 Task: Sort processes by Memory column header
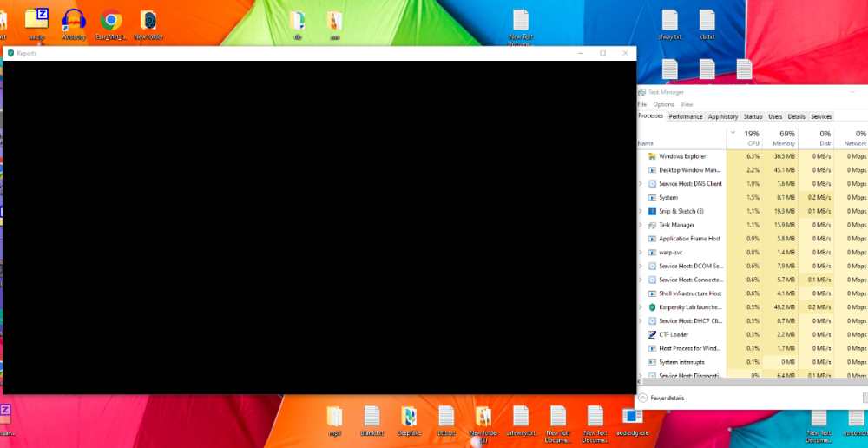click(x=780, y=138)
